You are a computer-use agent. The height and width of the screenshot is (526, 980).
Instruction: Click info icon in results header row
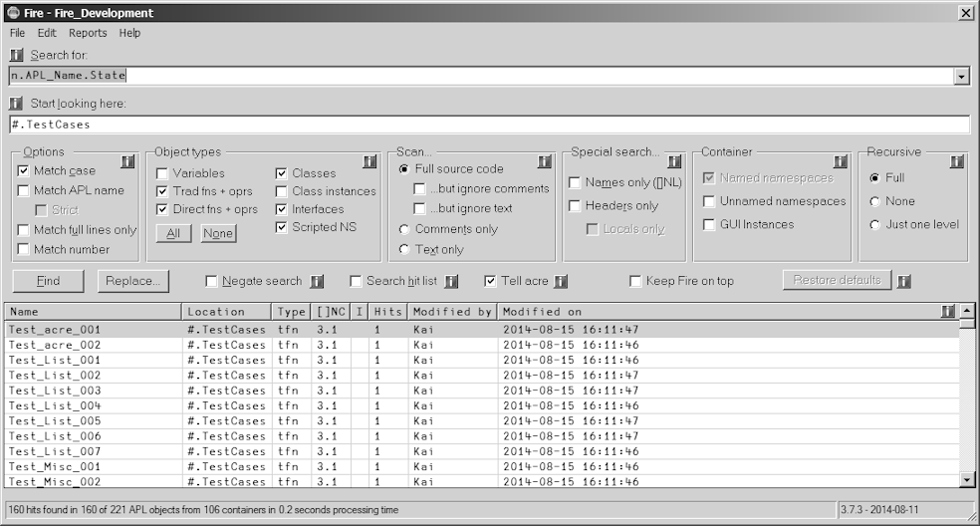point(947,311)
